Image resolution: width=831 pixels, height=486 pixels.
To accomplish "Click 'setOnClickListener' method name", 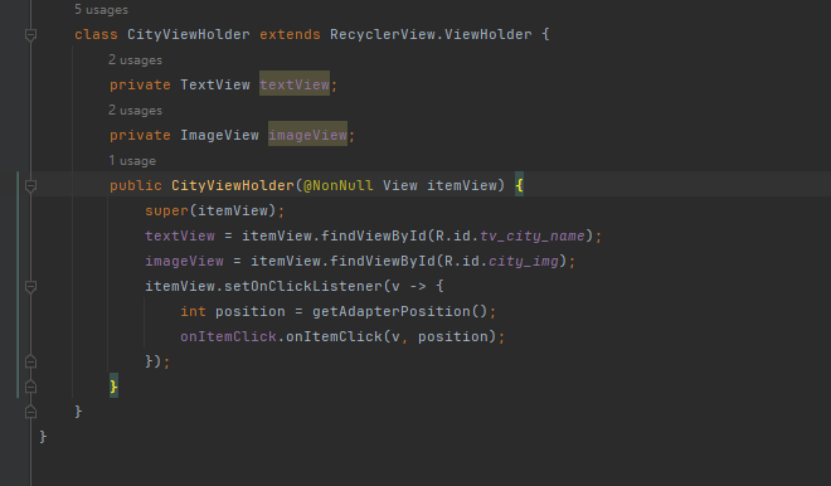I will [303, 286].
